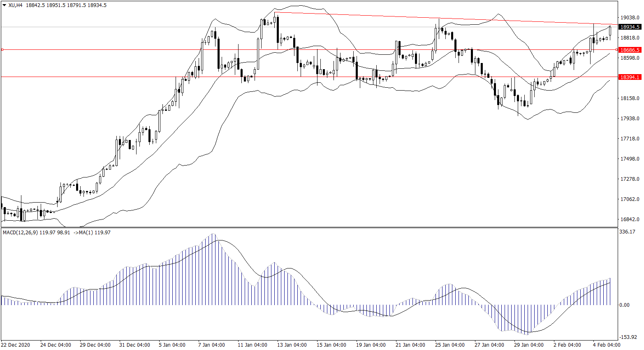644x350 pixels.
Task: Click the 17498.0 label on the price scale
Action: coord(630,159)
